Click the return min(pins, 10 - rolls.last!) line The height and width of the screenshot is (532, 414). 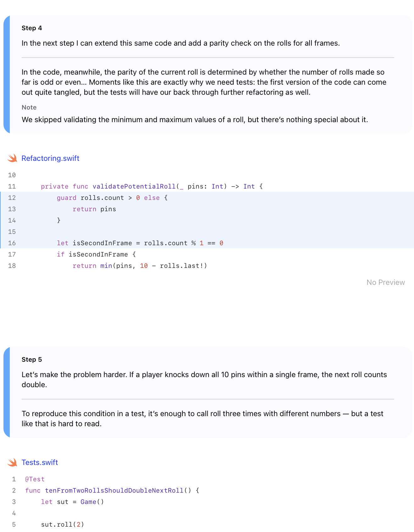click(140, 266)
